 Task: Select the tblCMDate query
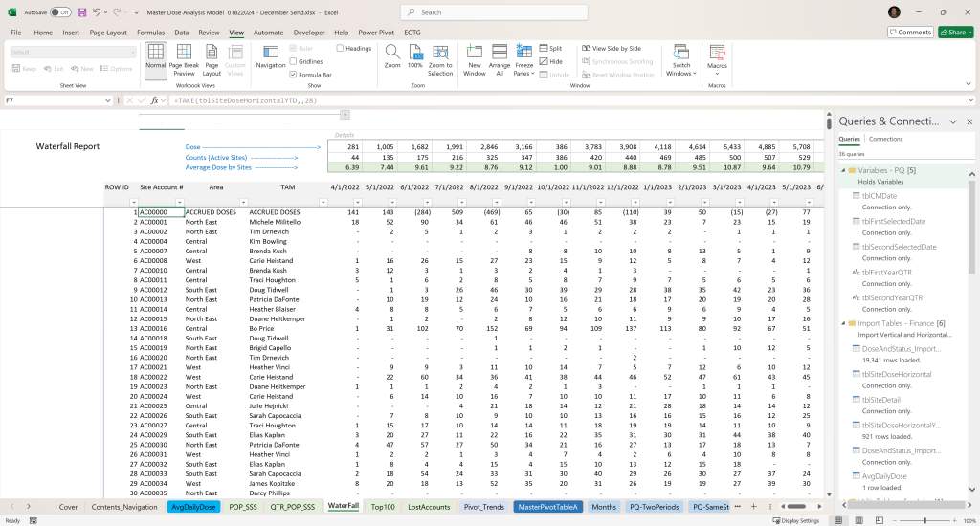click(x=880, y=196)
